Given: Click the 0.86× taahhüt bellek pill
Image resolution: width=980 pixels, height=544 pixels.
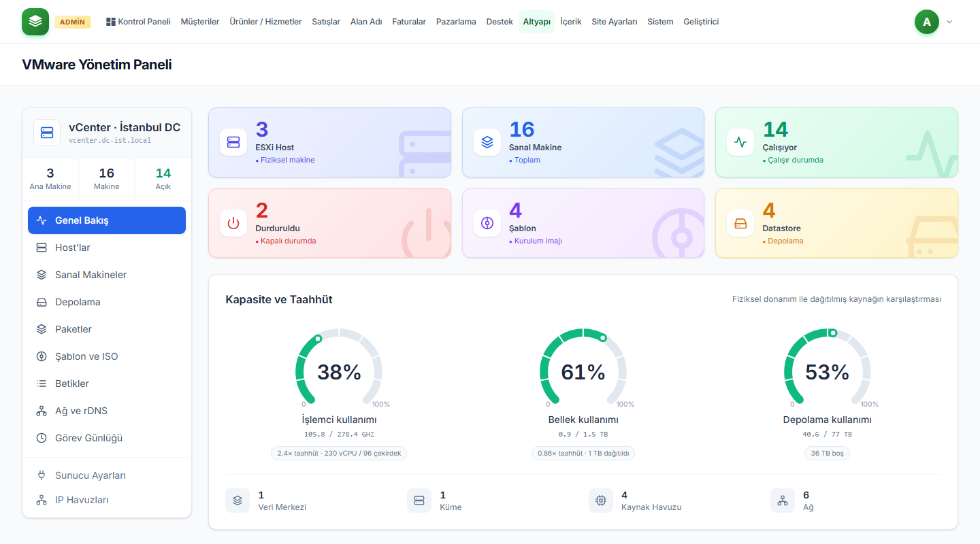Looking at the screenshot, I should 583,453.
